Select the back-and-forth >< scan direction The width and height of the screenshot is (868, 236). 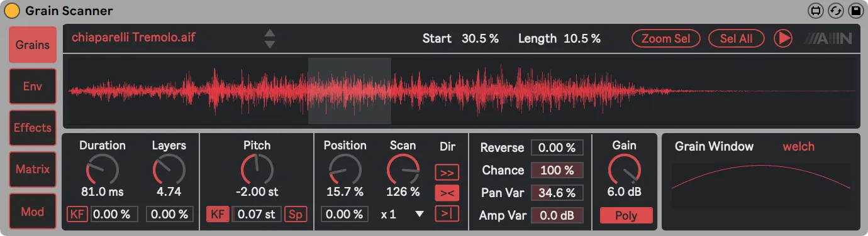pyautogui.click(x=447, y=193)
